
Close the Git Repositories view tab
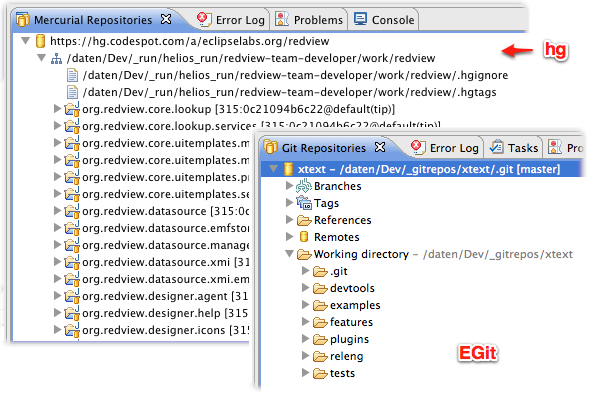point(380,147)
